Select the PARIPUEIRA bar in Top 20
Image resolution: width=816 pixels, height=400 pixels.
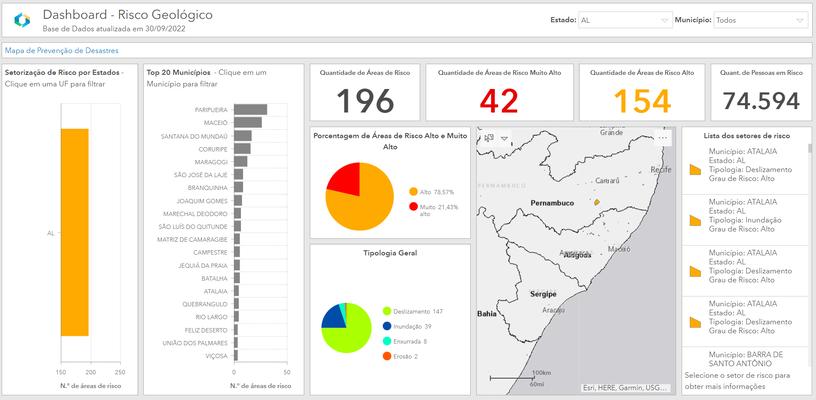[250, 109]
